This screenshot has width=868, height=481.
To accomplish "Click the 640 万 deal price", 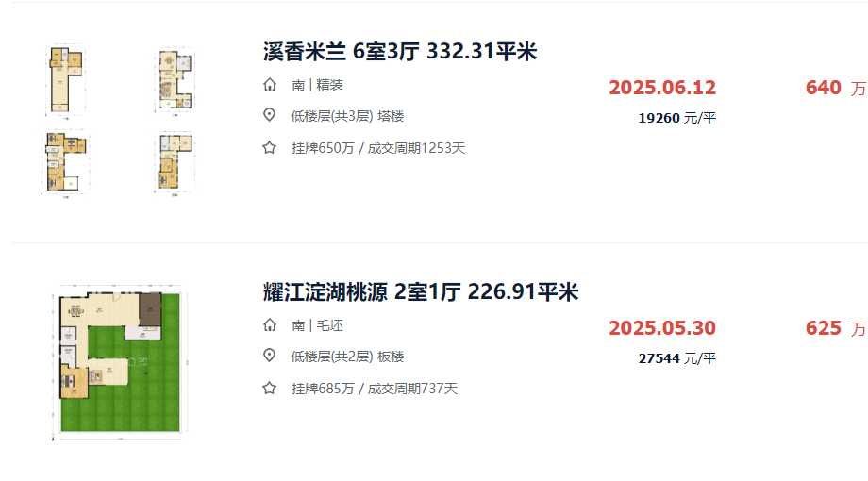I will 835,88.
